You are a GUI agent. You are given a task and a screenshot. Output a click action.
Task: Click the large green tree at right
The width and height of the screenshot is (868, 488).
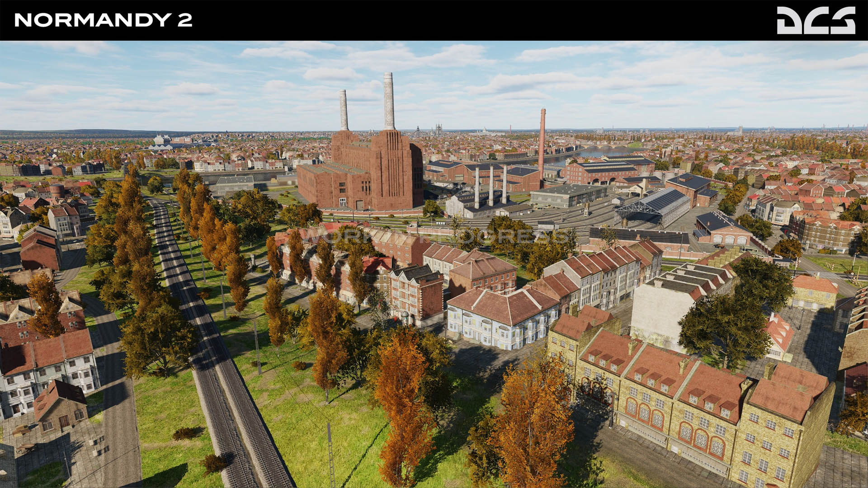click(728, 316)
